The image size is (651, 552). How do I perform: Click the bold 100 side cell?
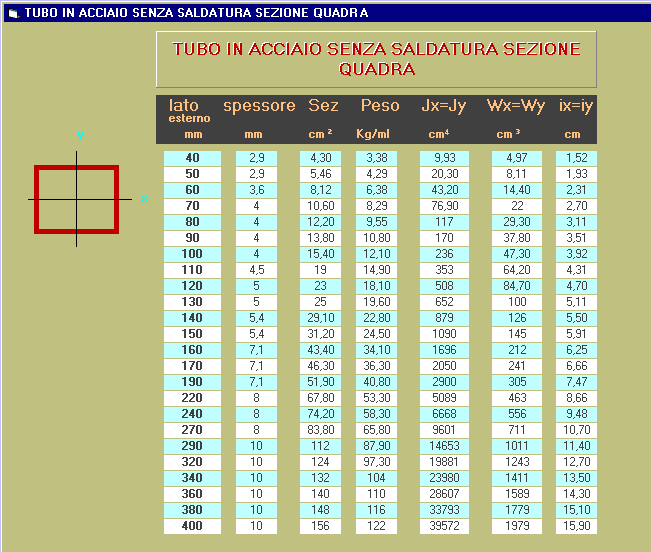[x=192, y=254]
